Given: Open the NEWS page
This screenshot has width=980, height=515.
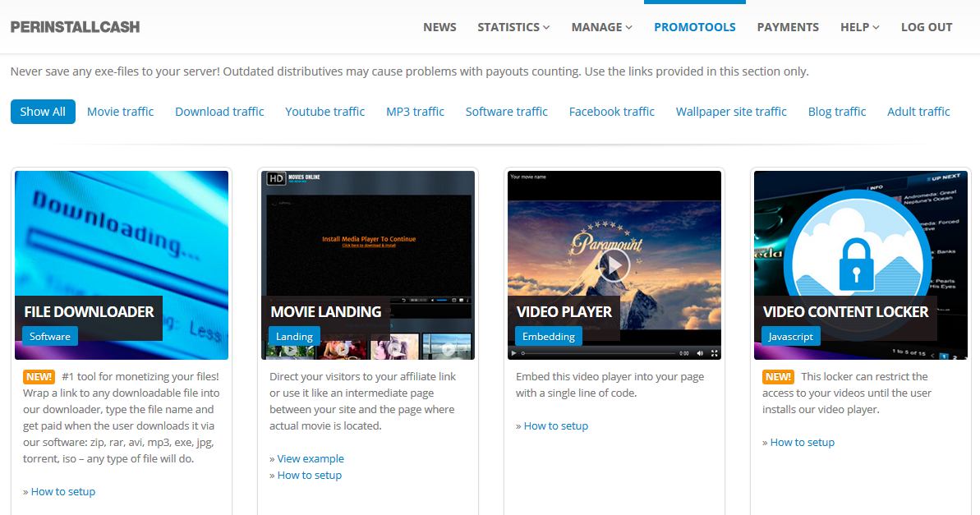Looking at the screenshot, I should [x=439, y=27].
